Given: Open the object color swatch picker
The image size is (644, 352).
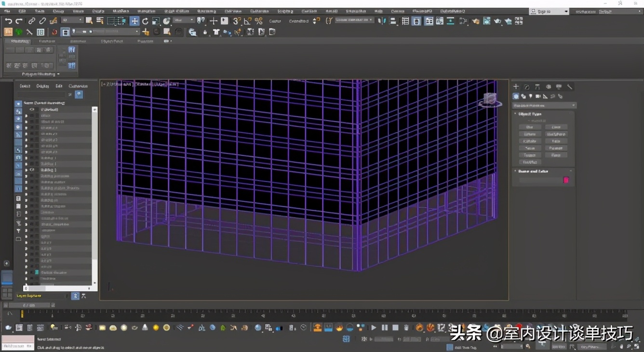Looking at the screenshot, I should (566, 179).
